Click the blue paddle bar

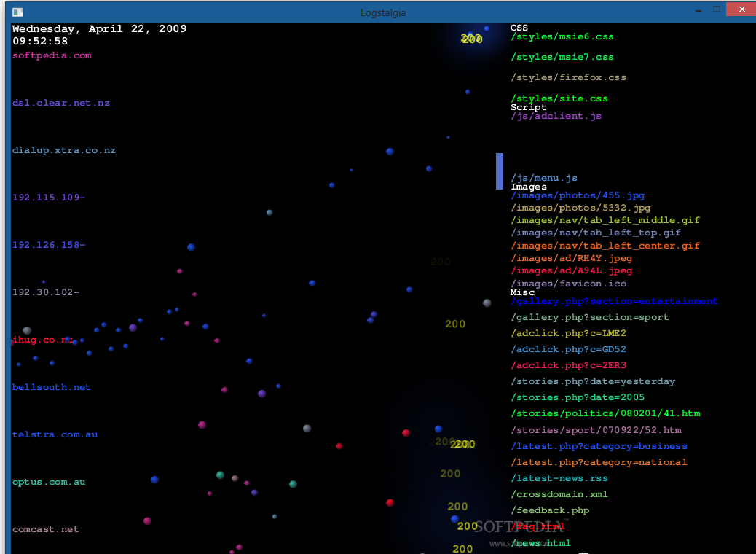pyautogui.click(x=500, y=171)
